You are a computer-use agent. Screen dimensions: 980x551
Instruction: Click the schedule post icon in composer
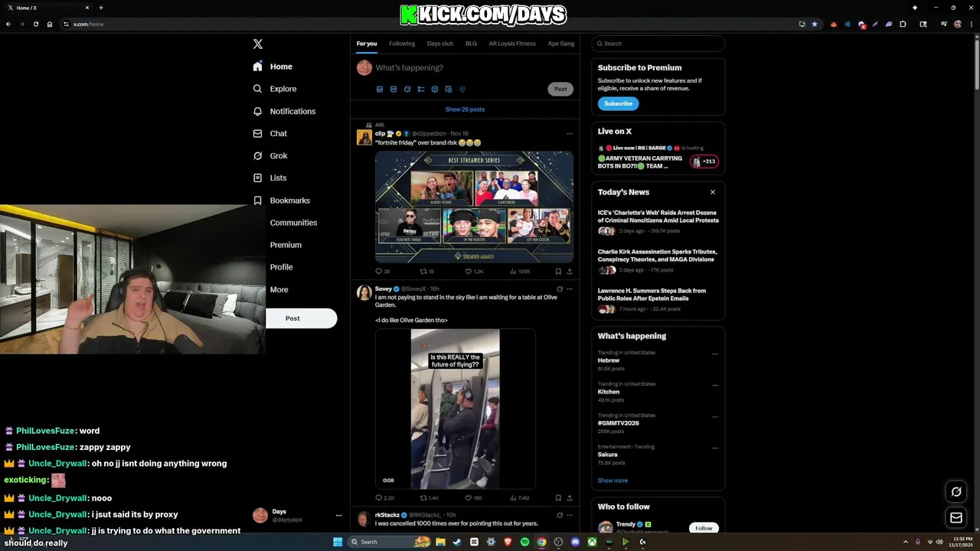click(449, 89)
